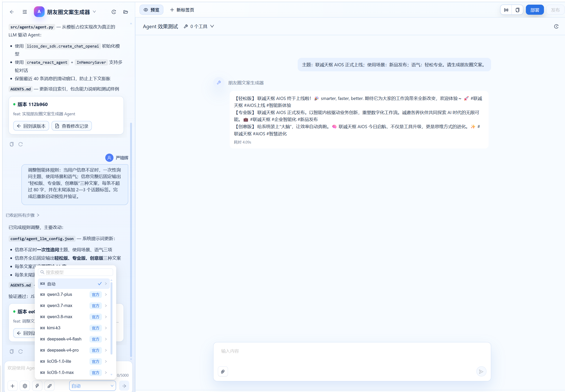Open history clock icon beside project title
Image resolution: width=565 pixels, height=392 pixels.
(113, 12)
